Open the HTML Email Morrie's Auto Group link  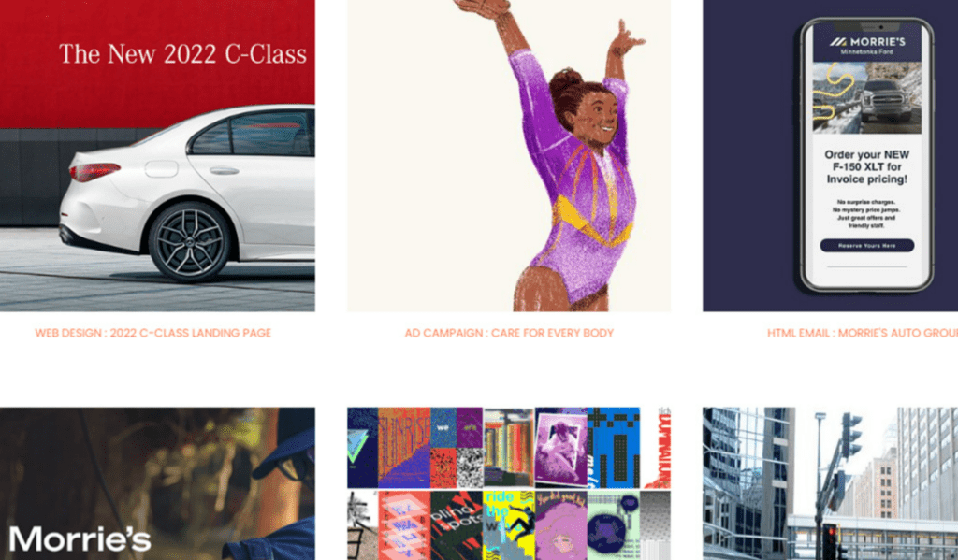pos(862,333)
